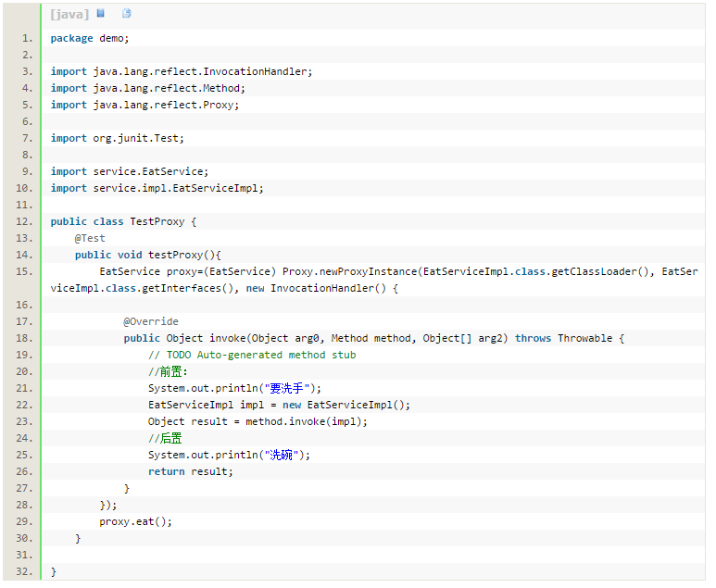The image size is (716, 588).
Task: Click line number 1 in the gutter
Action: click(28, 38)
